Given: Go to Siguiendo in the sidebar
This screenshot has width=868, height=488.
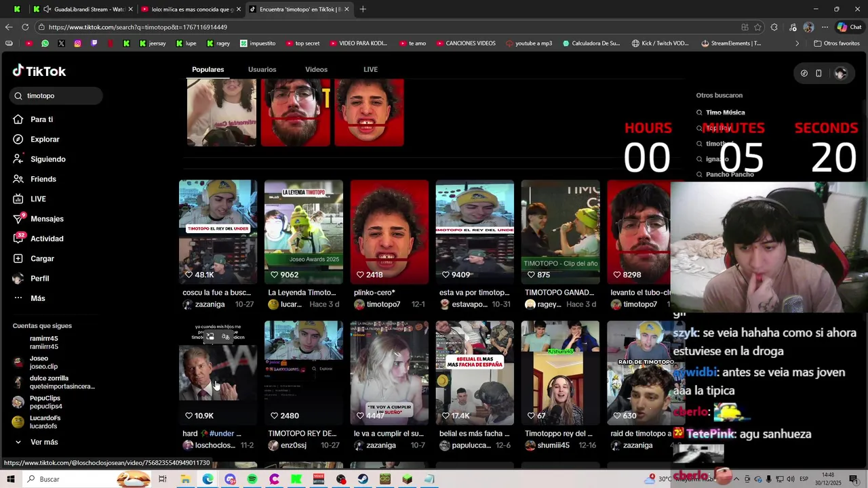Looking at the screenshot, I should [x=47, y=159].
